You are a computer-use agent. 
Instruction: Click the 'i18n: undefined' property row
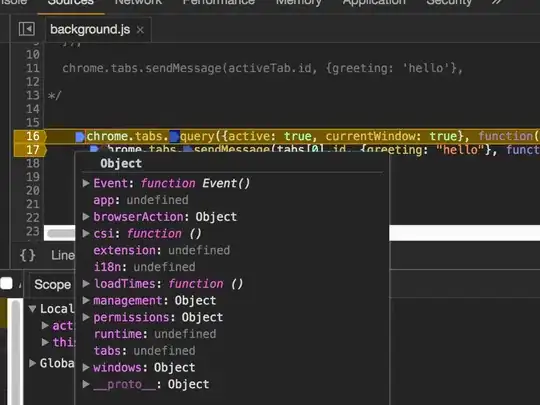pyautogui.click(x=144, y=267)
